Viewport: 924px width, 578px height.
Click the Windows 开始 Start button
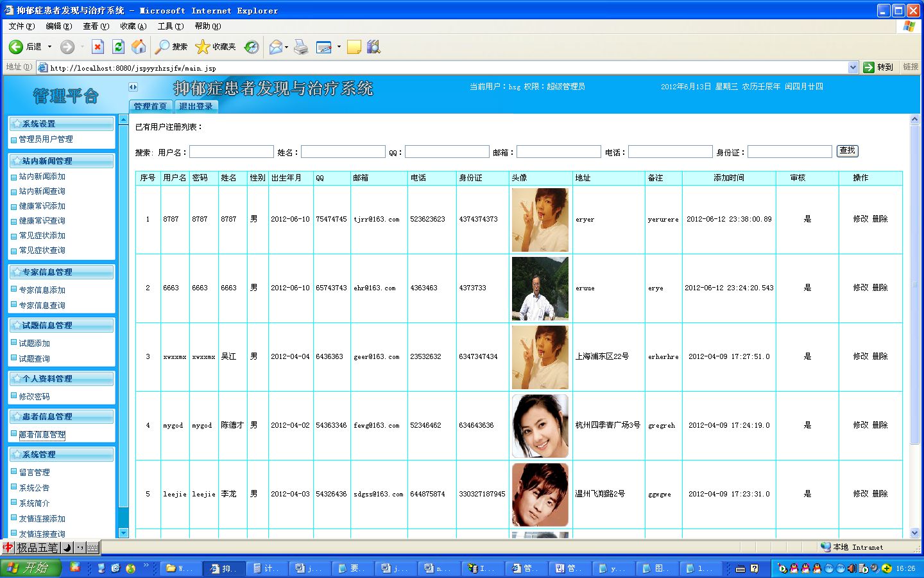(30, 568)
